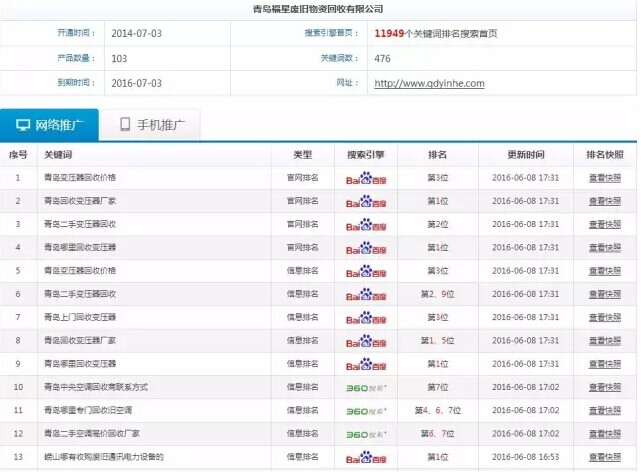
Task: Click keyword 青岛上门回收变压器 in row 7
Action: pos(79,317)
